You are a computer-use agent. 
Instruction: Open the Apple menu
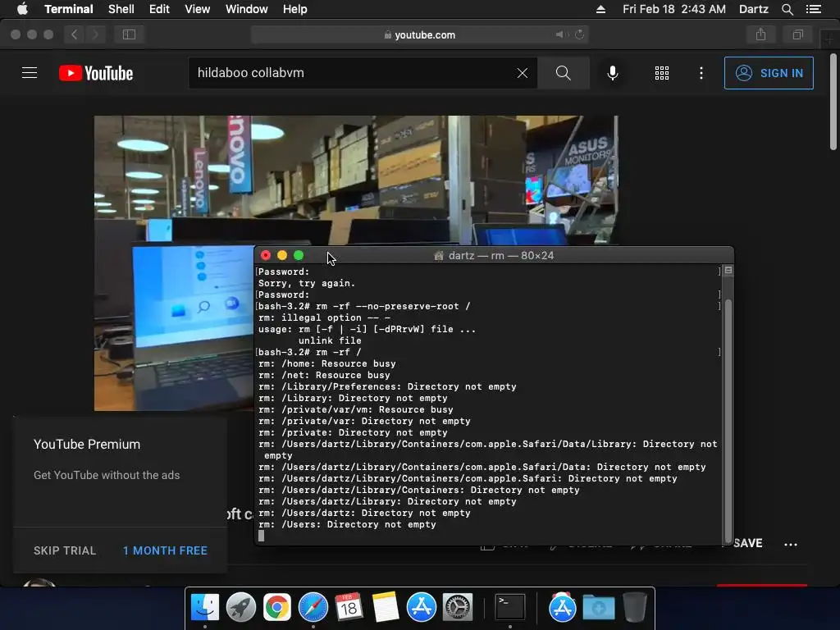tap(22, 9)
